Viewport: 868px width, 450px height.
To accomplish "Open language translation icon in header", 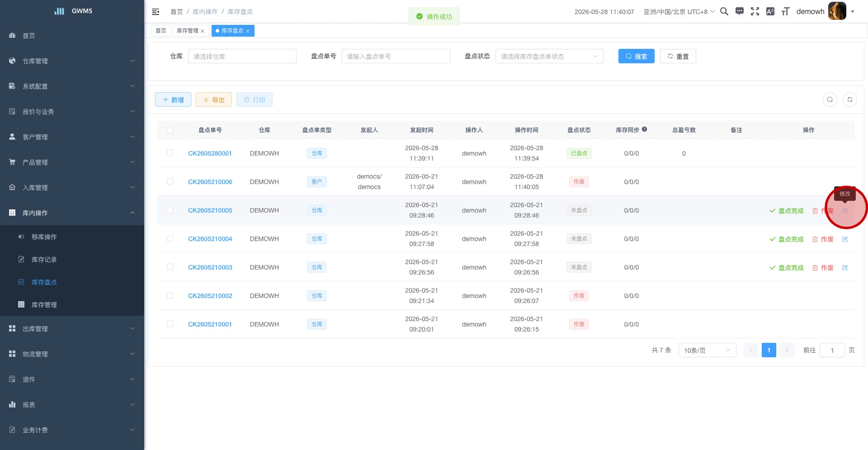I will pyautogui.click(x=770, y=11).
